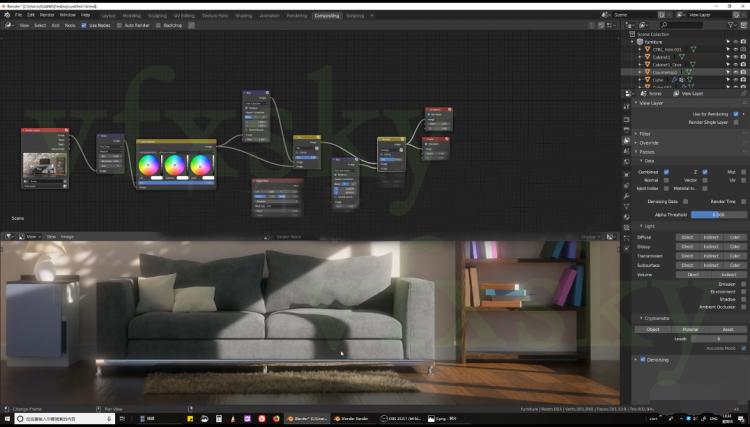The height and width of the screenshot is (427, 750).
Task: Click the Gamma color wheel
Action: (174, 165)
